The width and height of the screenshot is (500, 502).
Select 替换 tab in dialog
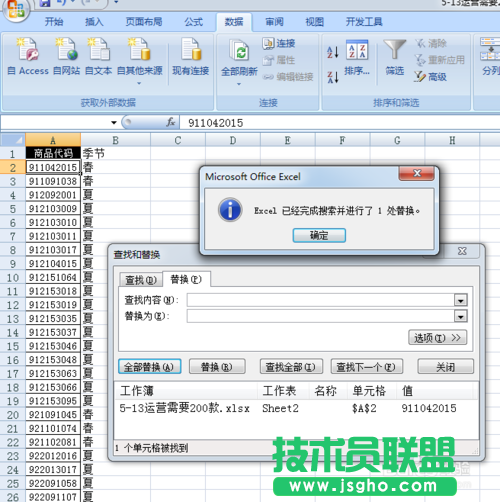tap(186, 279)
